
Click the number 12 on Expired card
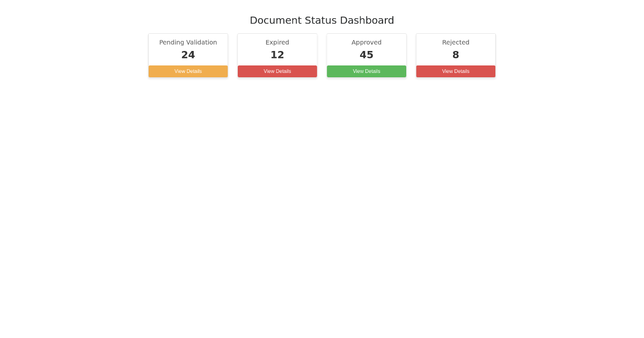point(277,54)
